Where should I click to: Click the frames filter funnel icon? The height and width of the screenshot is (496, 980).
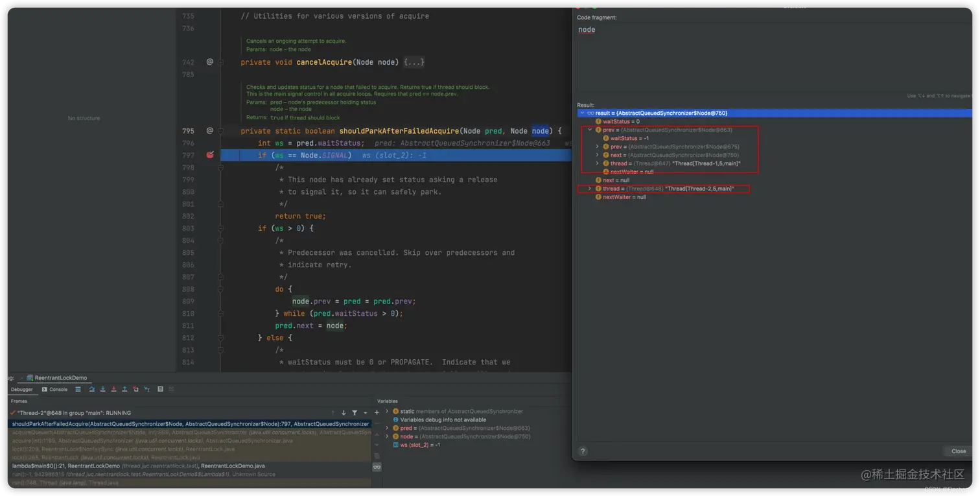(355, 413)
